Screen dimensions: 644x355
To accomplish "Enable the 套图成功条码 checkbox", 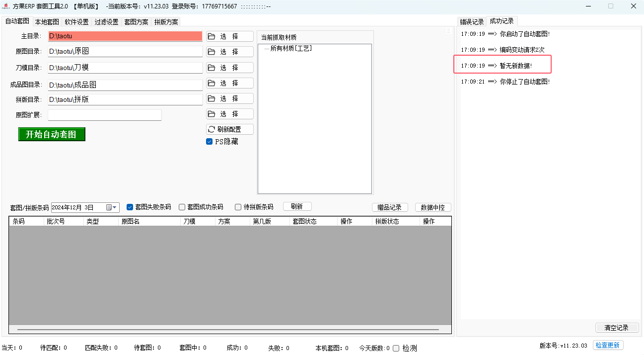I will pos(182,207).
